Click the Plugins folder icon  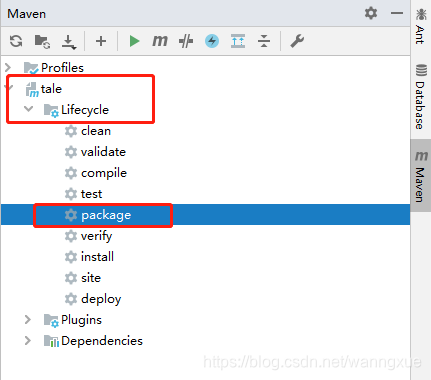coord(51,320)
